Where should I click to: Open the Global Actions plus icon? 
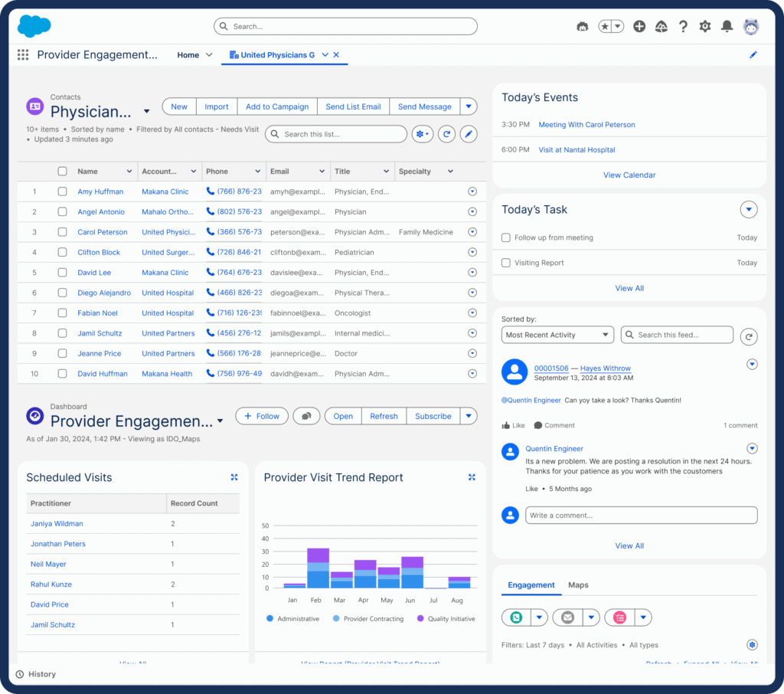click(639, 26)
